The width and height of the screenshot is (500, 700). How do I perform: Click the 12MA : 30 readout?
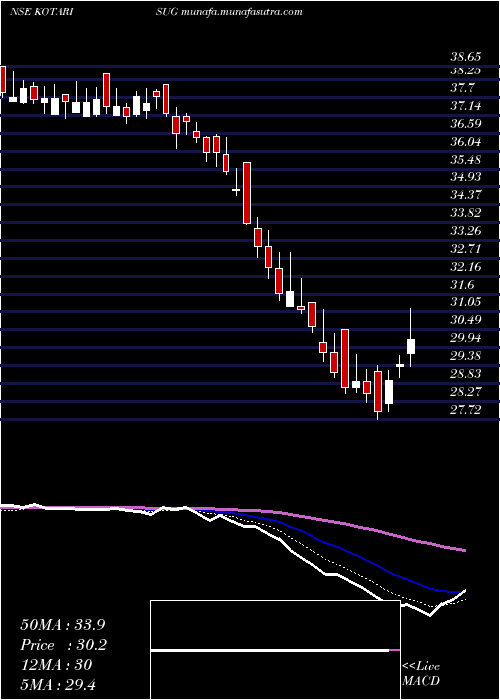(x=56, y=665)
